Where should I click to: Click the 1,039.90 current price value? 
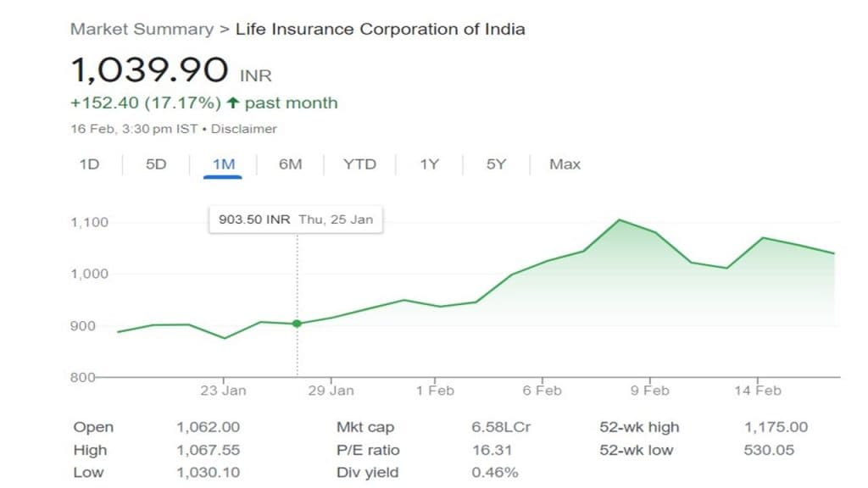coord(149,70)
